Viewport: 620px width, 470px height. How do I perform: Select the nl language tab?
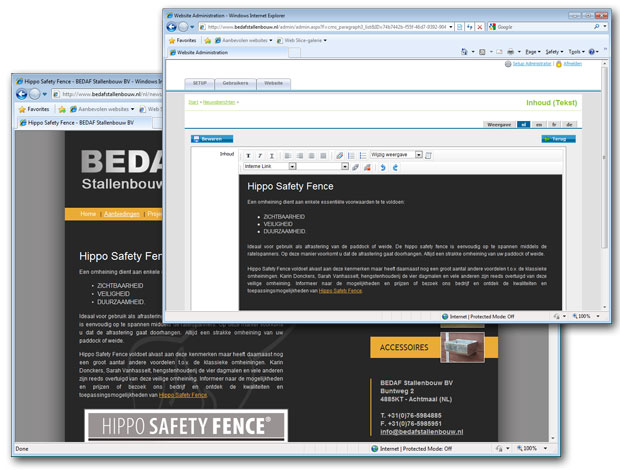(524, 125)
